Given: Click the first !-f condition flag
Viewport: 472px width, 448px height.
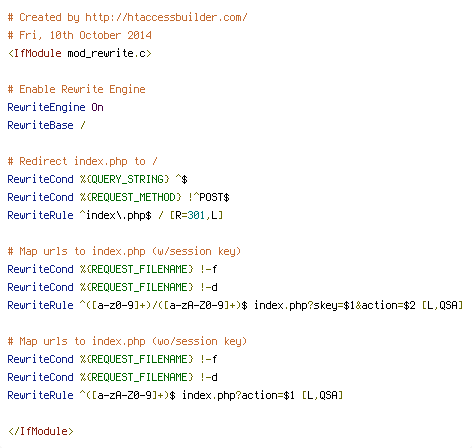Looking at the screenshot, I should pyautogui.click(x=209, y=269).
